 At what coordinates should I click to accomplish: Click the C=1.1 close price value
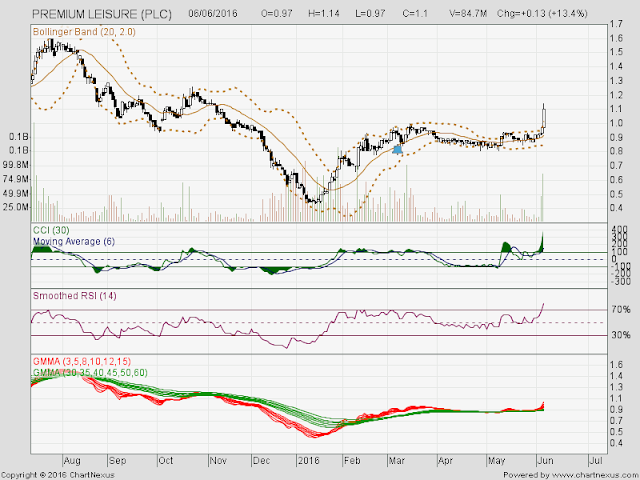coord(415,13)
